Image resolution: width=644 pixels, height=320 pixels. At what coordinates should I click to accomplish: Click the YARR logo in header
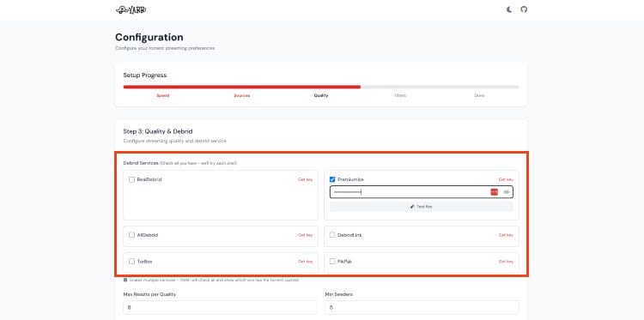131,9
